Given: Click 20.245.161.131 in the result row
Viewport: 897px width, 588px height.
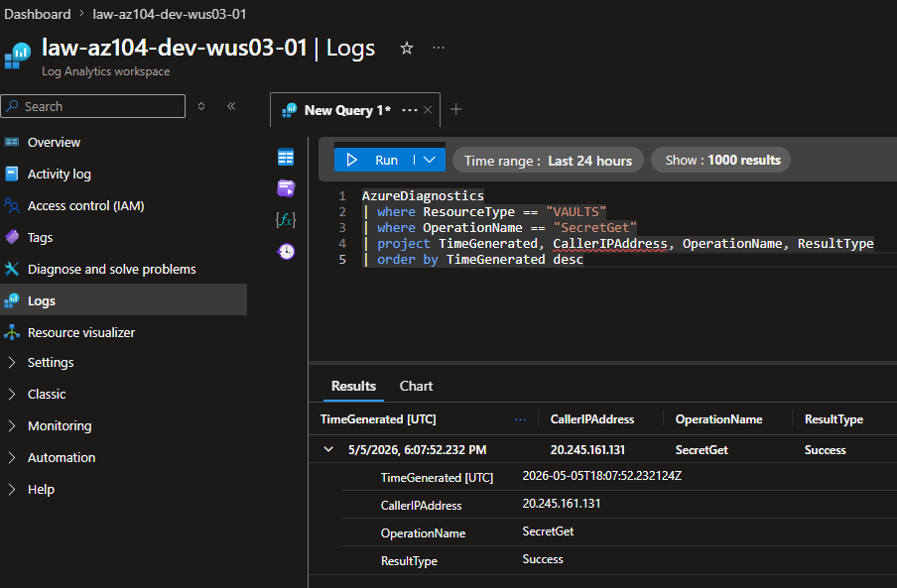Looking at the screenshot, I should (587, 450).
